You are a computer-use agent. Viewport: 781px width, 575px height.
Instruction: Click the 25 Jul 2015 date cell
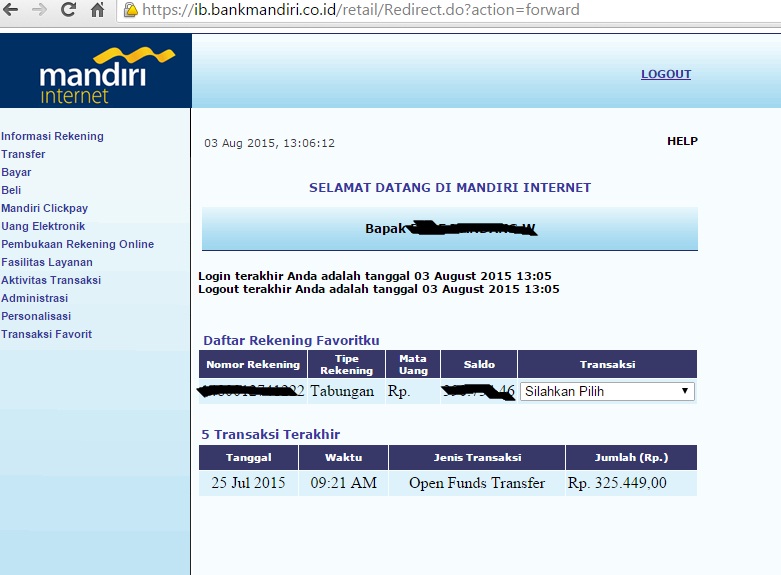coord(249,483)
